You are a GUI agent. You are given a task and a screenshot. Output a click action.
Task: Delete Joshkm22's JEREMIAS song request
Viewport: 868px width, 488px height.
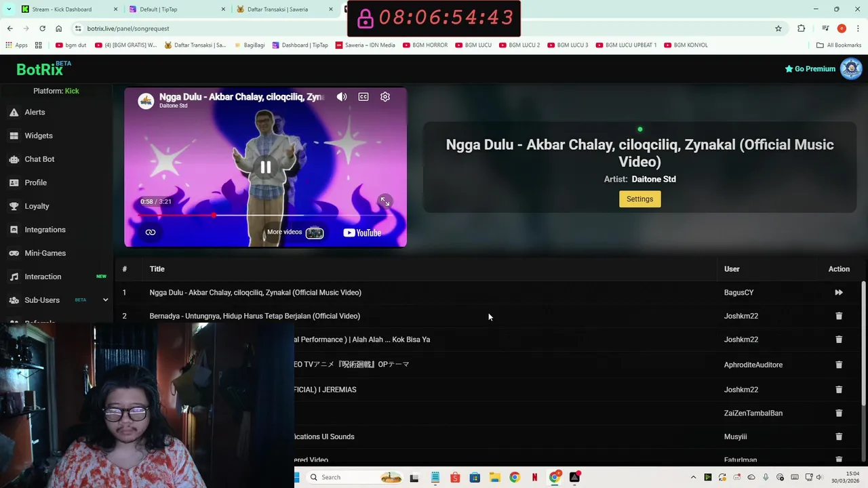pos(839,390)
